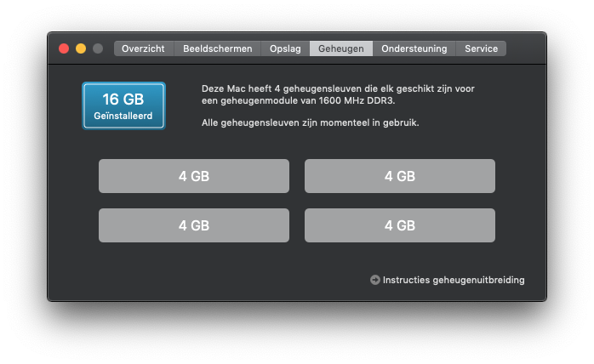Switch to the Service tab
594x364 pixels.
[x=481, y=48]
